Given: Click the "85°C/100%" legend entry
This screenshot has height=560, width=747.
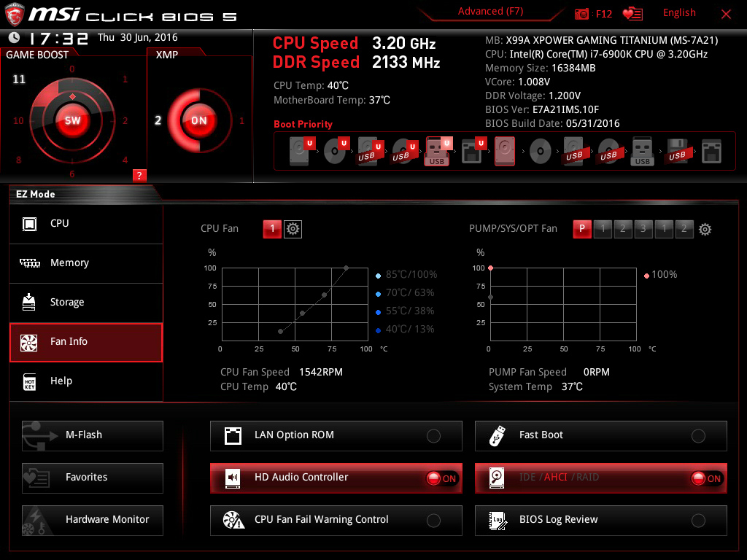Looking at the screenshot, I should tap(411, 275).
